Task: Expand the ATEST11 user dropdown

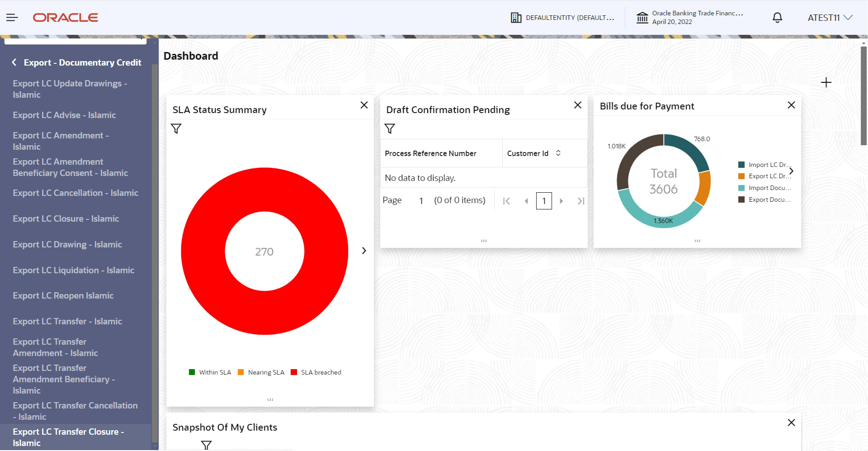Action: pyautogui.click(x=830, y=18)
